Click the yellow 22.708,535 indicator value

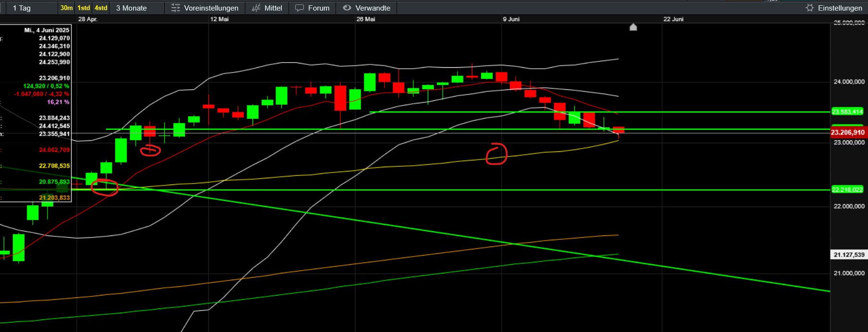point(54,166)
